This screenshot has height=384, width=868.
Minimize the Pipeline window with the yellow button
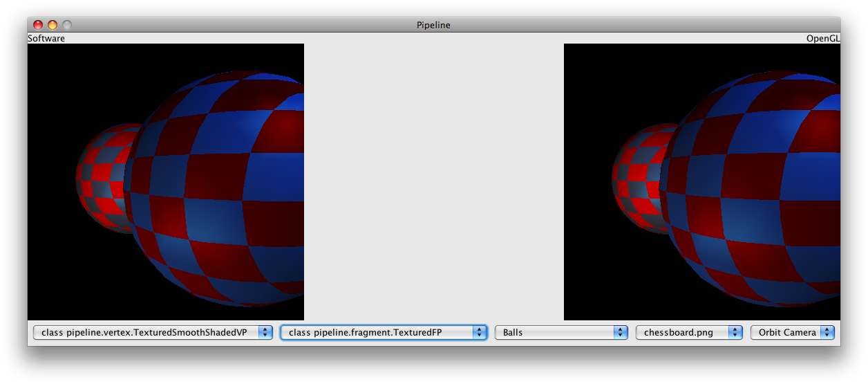(x=53, y=25)
